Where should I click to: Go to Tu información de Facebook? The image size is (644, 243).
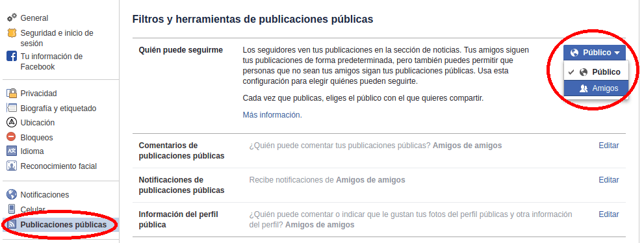pos(51,62)
